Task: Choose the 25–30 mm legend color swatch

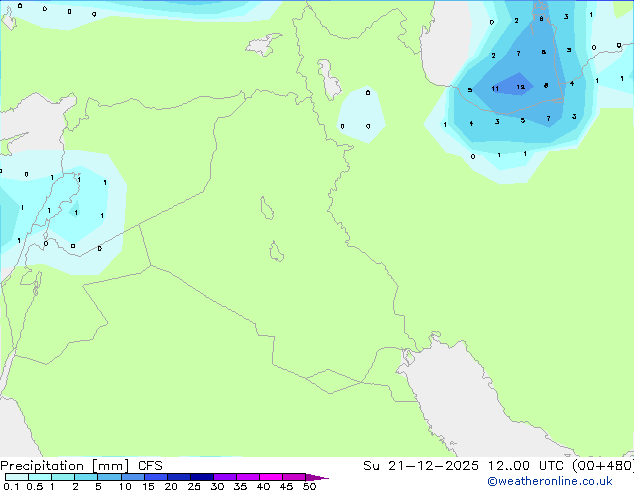Action: pos(201,477)
